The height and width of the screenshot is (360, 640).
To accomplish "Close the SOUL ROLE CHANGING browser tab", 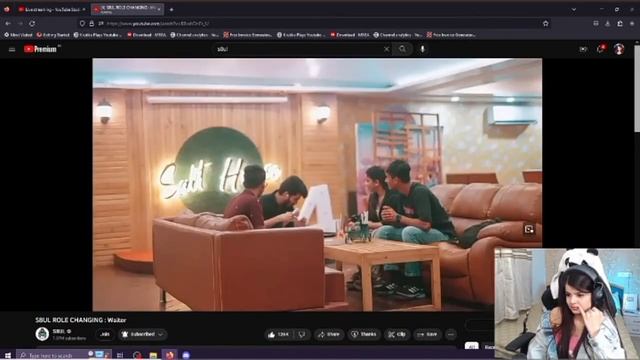I will click(159, 9).
